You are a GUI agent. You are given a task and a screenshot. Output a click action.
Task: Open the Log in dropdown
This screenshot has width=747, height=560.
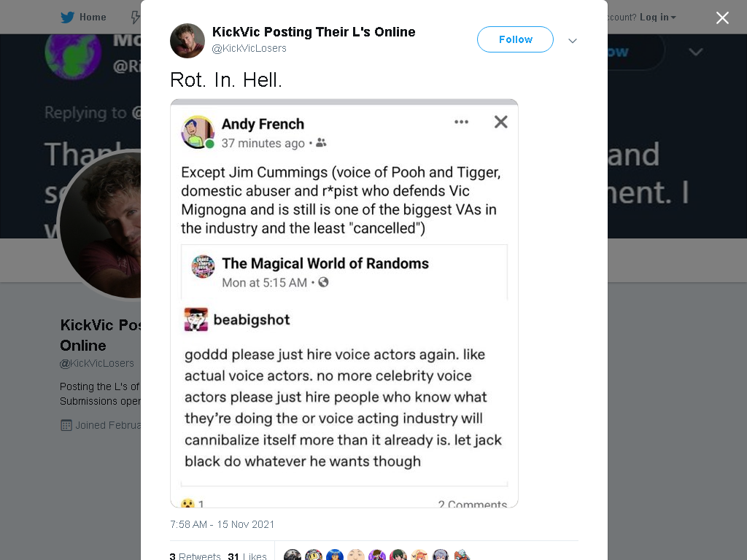coord(658,17)
